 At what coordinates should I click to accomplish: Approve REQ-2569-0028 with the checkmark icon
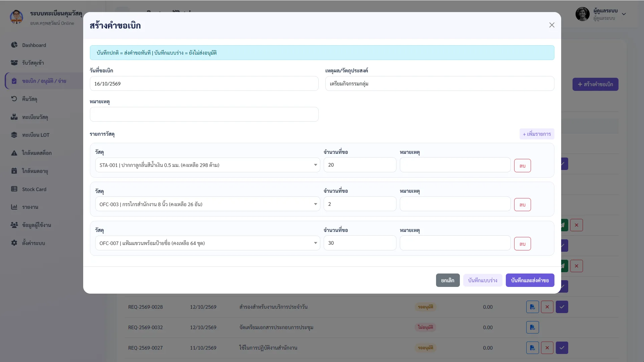pos(562,307)
